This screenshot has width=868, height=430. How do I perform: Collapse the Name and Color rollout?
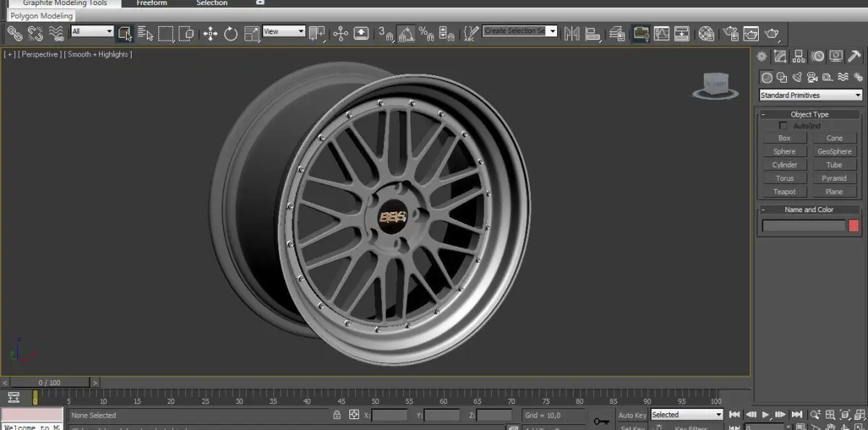(x=809, y=210)
